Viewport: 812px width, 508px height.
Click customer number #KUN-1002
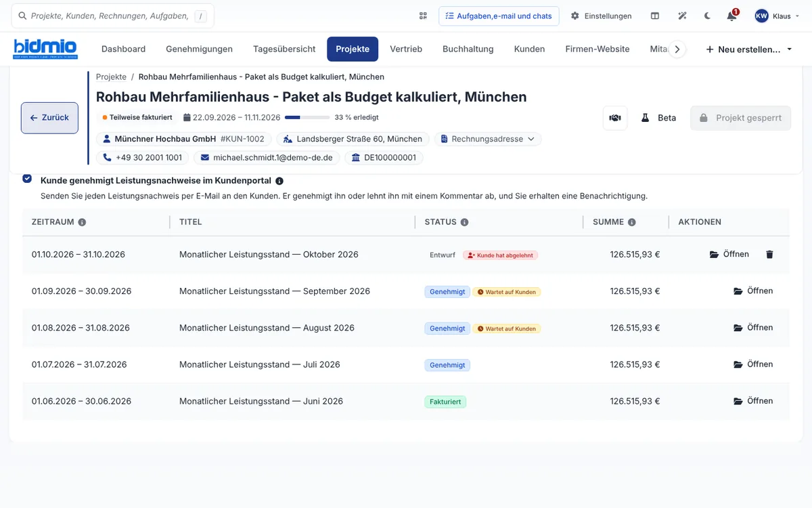coord(242,139)
